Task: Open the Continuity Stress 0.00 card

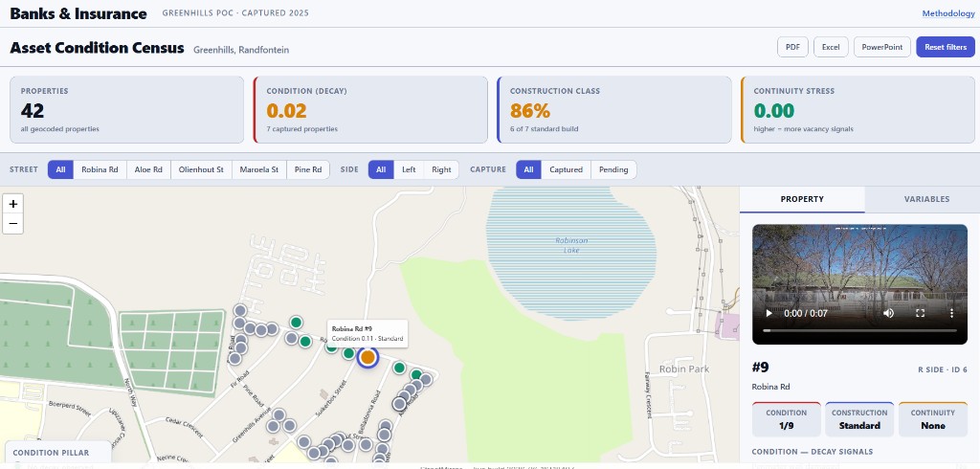Action: click(x=857, y=110)
